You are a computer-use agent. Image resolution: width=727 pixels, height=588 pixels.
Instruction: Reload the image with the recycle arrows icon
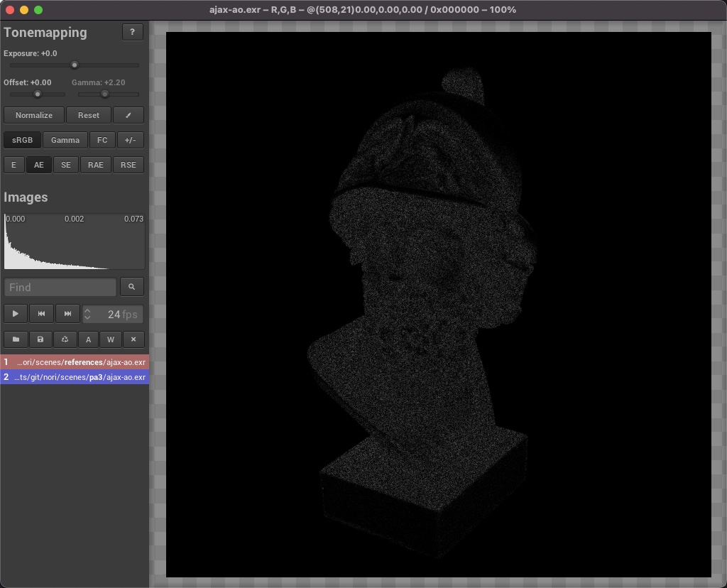tap(65, 339)
